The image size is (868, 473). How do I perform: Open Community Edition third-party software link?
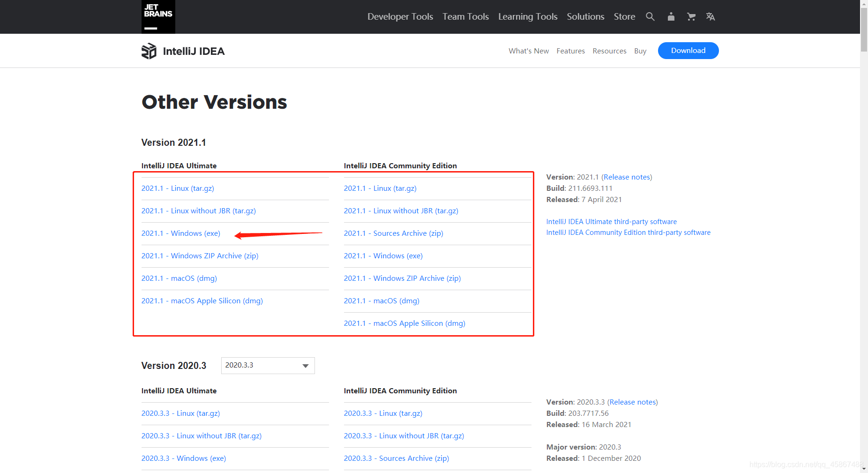coord(629,232)
